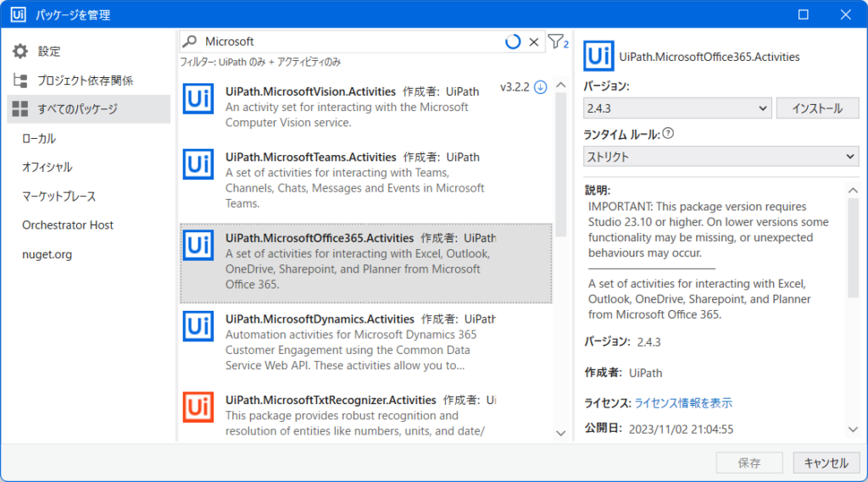Click the UiPath.MicrosoftOffice365.Activities header in details pane

709,57
